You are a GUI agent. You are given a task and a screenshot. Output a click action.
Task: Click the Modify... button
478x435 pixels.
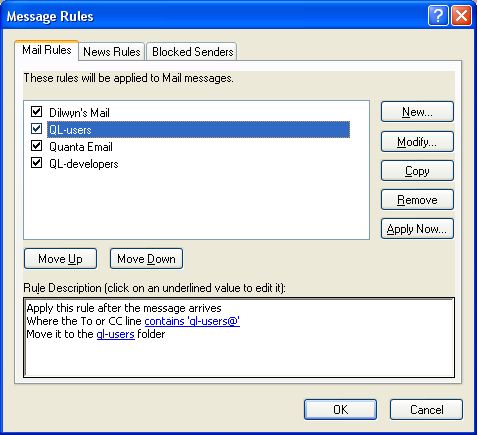[417, 142]
